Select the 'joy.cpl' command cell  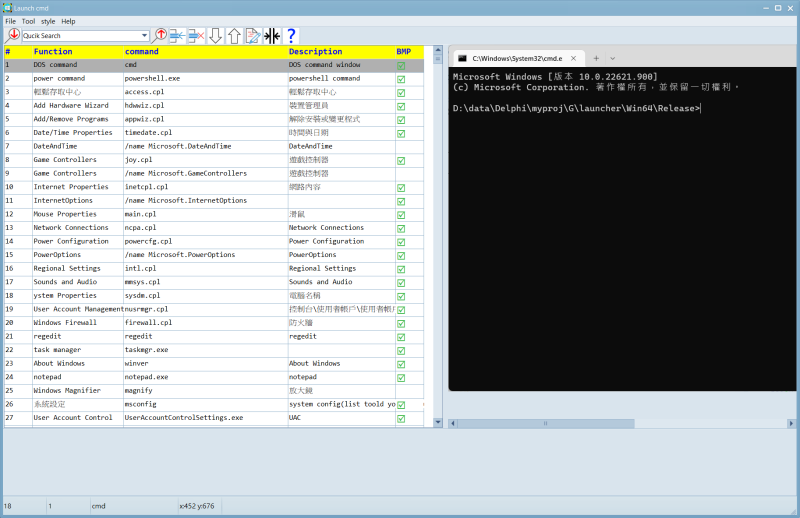click(205, 160)
